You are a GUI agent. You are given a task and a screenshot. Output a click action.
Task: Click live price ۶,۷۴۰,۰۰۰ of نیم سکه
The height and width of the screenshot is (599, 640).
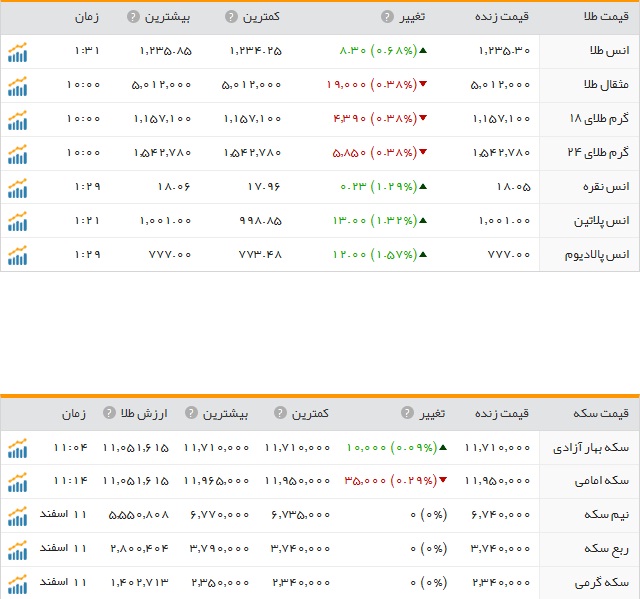[x=500, y=515]
